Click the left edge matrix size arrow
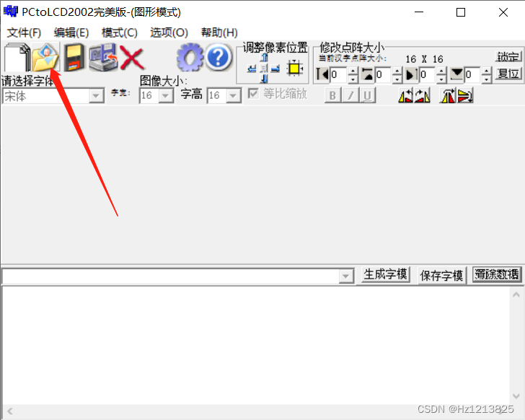The image size is (525, 420). click(323, 74)
